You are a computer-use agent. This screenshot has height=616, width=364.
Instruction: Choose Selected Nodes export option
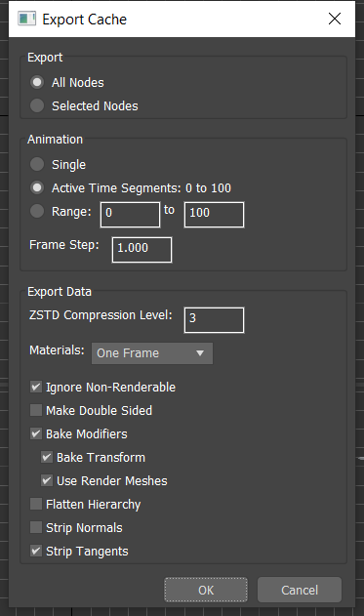point(37,105)
